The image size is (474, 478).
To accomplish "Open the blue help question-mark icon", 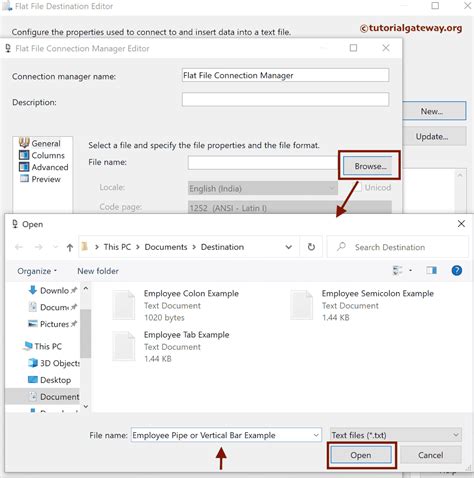I will 457,270.
